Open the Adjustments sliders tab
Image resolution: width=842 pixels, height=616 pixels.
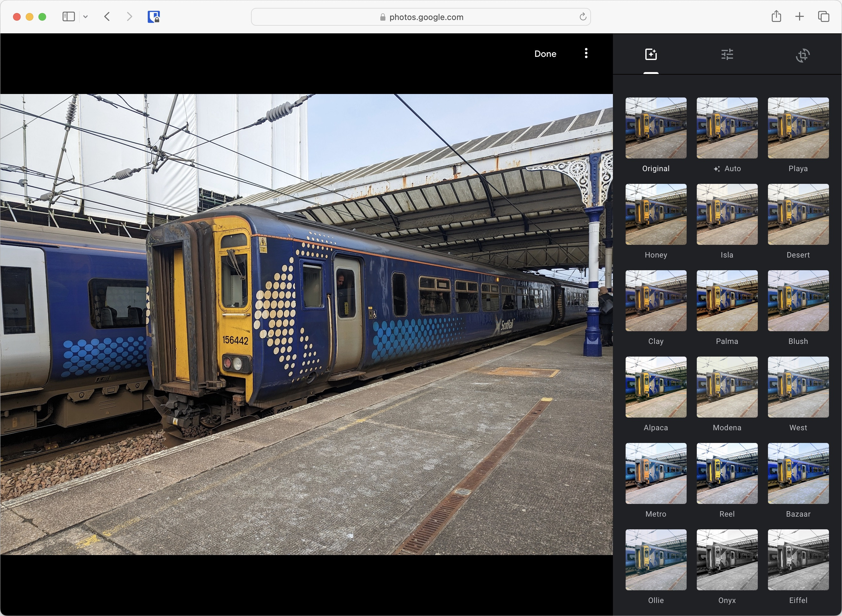[x=727, y=54]
